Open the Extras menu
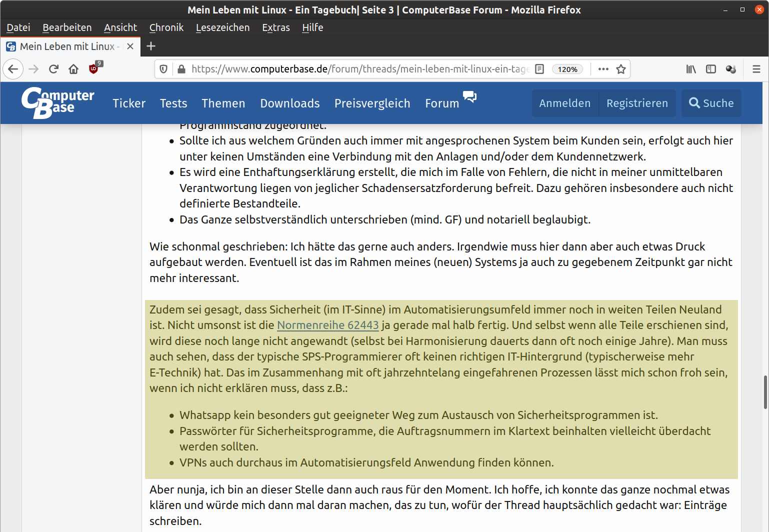Screen dimensions: 769x532 pos(275,27)
